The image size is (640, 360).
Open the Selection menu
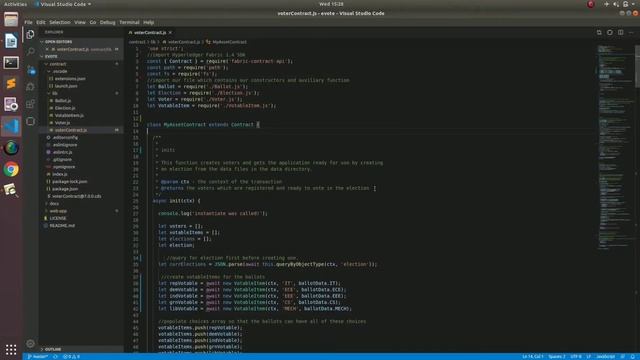60,22
